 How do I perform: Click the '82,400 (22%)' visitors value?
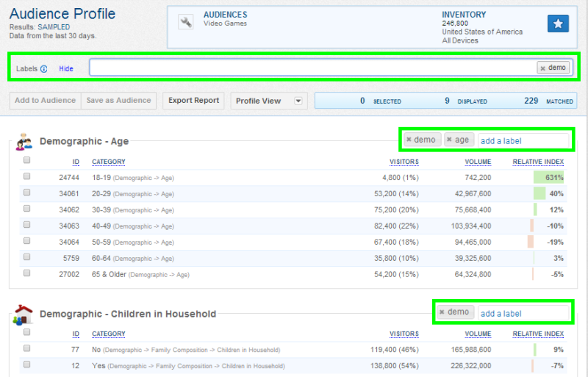pyautogui.click(x=396, y=226)
